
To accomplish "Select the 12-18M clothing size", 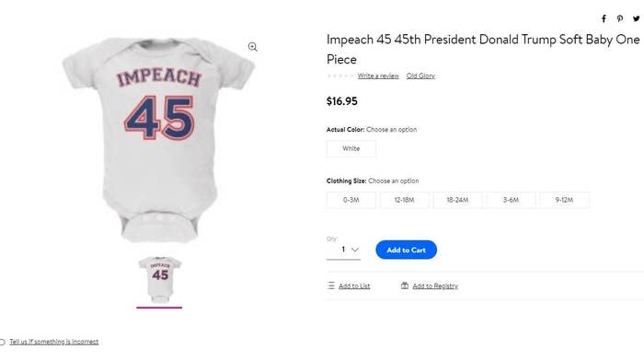I will pos(404,200).
